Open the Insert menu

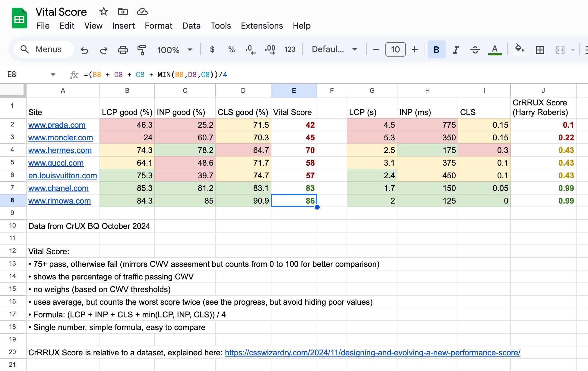(x=124, y=26)
